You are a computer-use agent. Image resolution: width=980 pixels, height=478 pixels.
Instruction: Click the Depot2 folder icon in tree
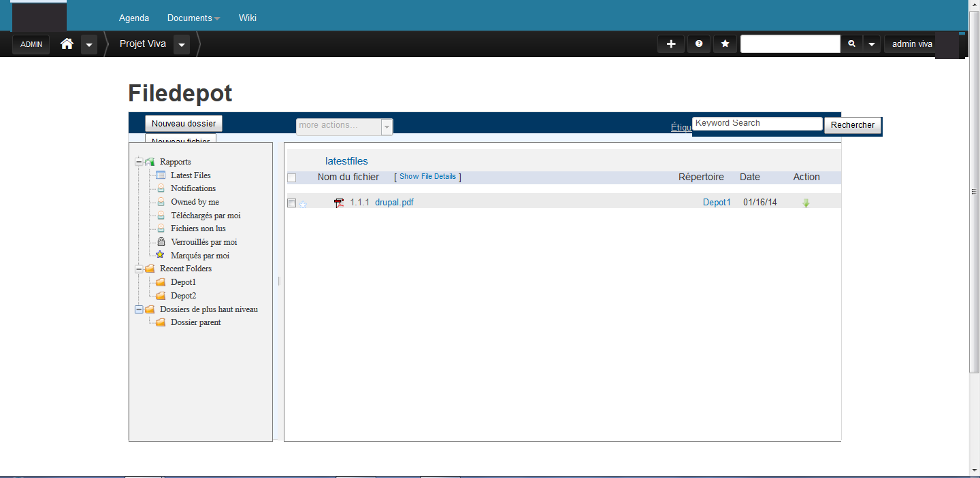pyautogui.click(x=161, y=296)
